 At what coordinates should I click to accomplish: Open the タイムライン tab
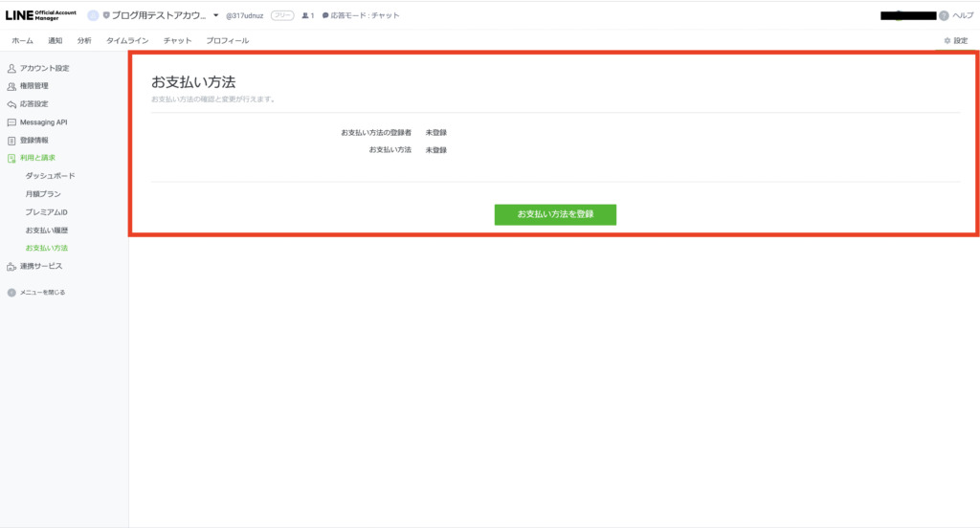pos(127,41)
